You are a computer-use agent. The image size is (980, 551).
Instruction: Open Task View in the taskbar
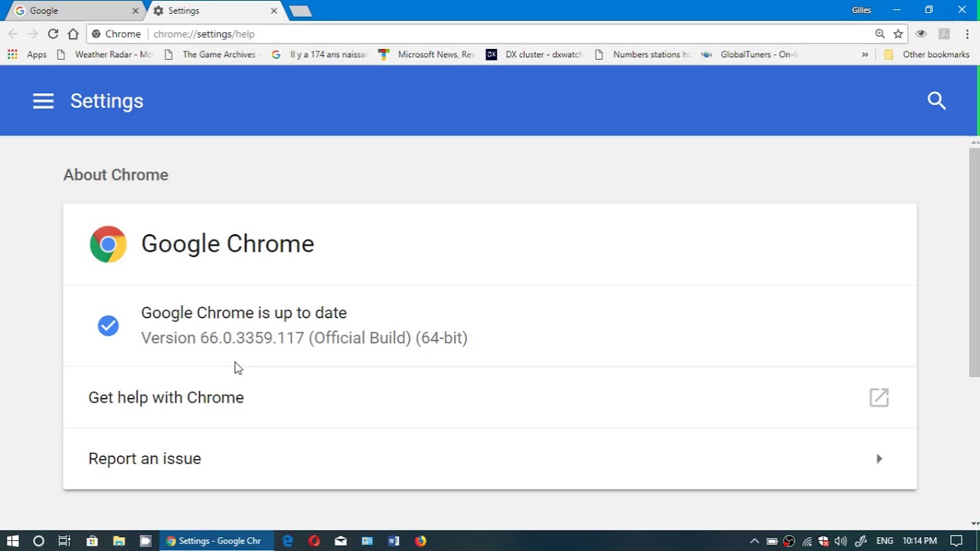click(x=64, y=541)
